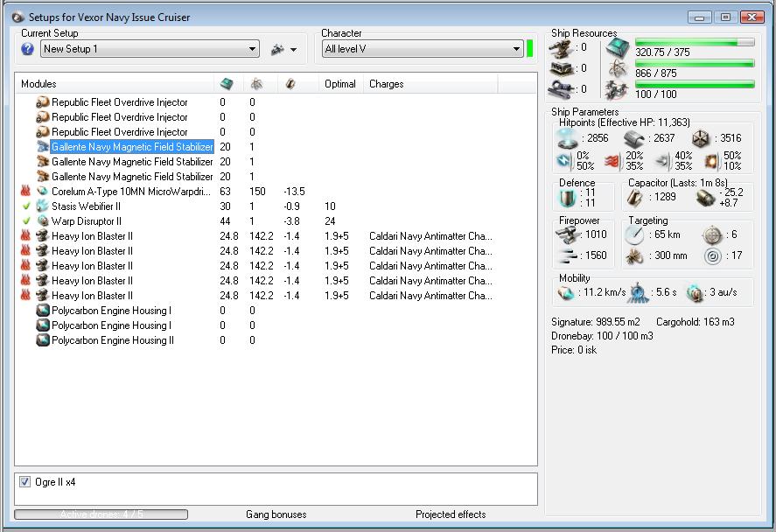Screen dimensions: 776x532
Task: Toggle overheat state of last Heavy Ion Blaster II
Action: (25, 295)
